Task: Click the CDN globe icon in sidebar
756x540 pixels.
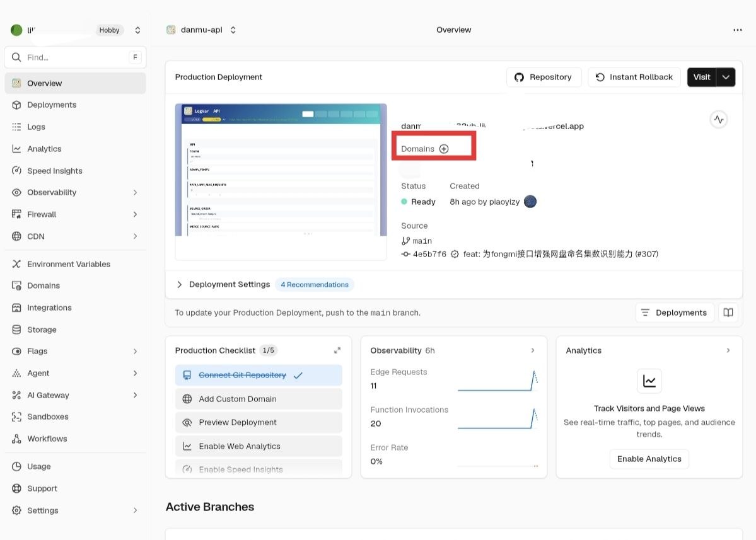Action: click(16, 236)
